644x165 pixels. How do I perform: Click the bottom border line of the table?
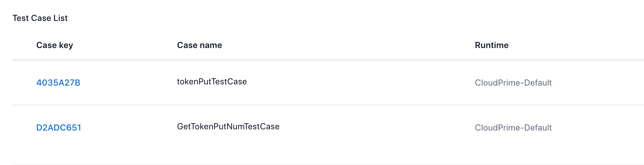328,164
